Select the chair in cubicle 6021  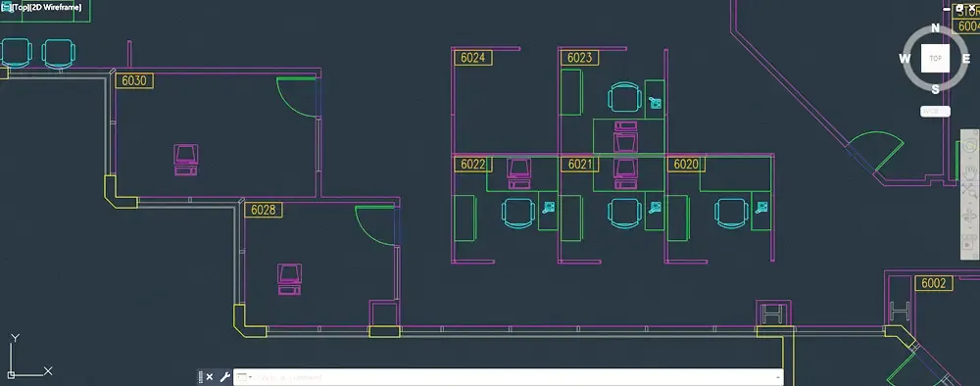click(x=625, y=213)
